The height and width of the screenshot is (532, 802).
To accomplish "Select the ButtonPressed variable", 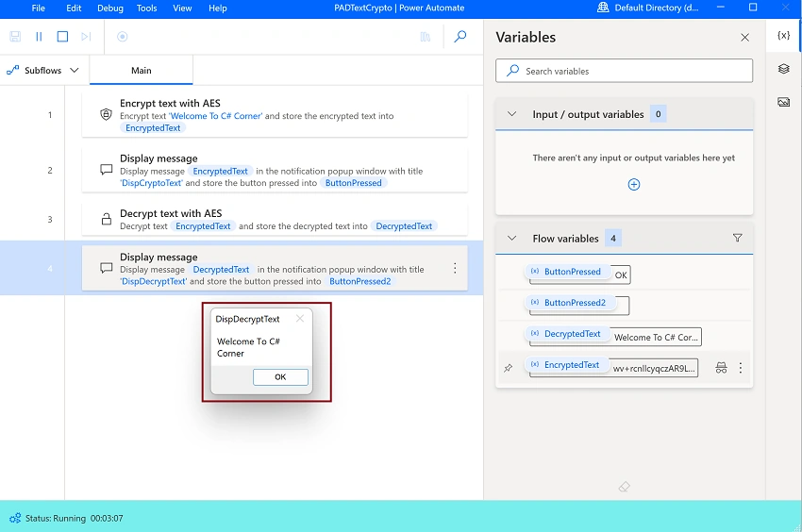I will (x=568, y=272).
